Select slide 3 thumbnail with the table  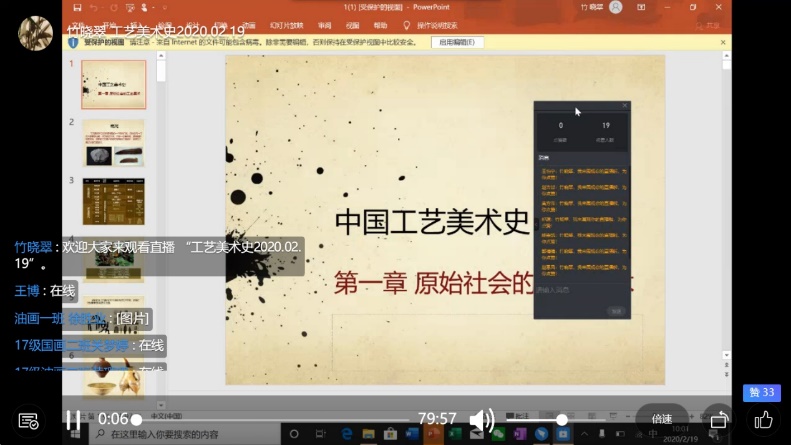pyautogui.click(x=113, y=200)
